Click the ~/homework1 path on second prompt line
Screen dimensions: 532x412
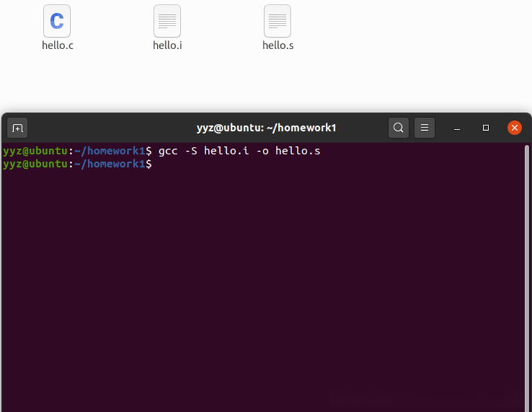click(109, 164)
